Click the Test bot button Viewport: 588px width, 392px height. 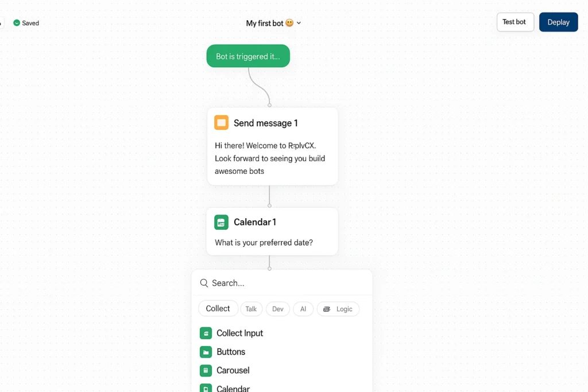(515, 22)
